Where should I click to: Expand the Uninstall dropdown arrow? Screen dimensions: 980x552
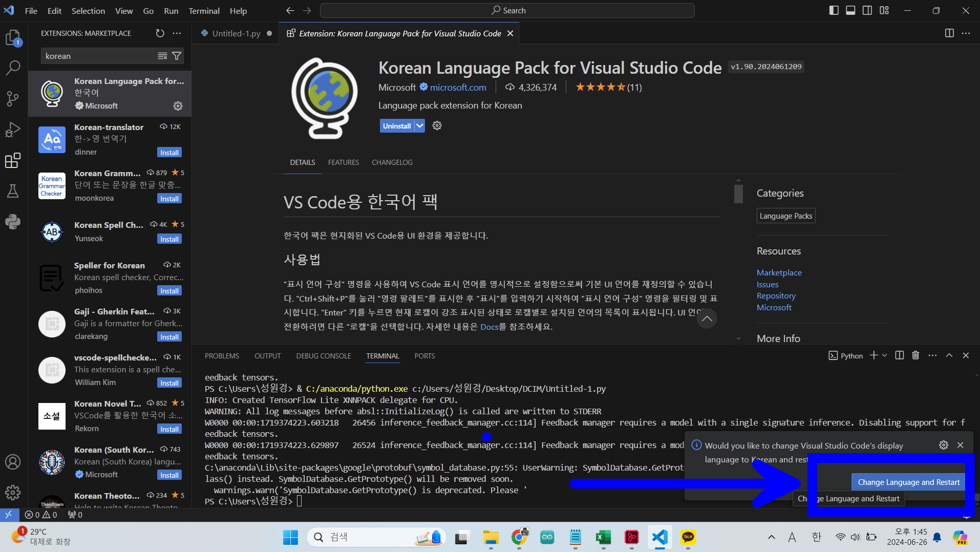click(x=420, y=125)
